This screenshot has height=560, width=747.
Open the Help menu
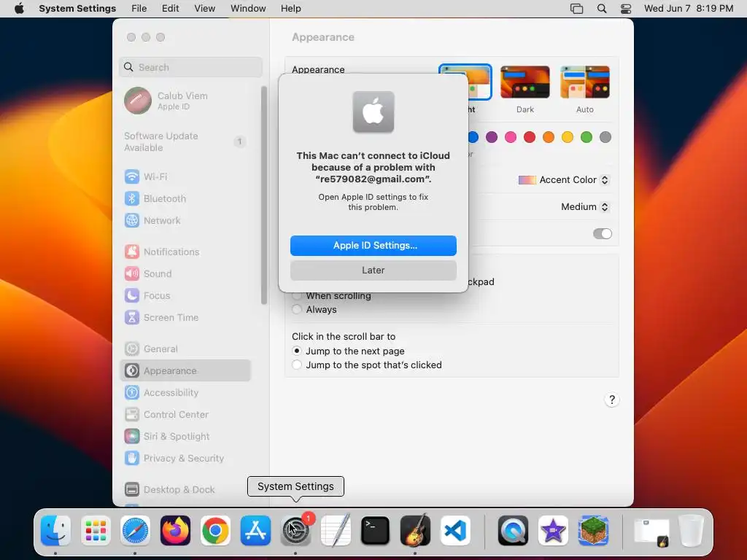pyautogui.click(x=290, y=9)
